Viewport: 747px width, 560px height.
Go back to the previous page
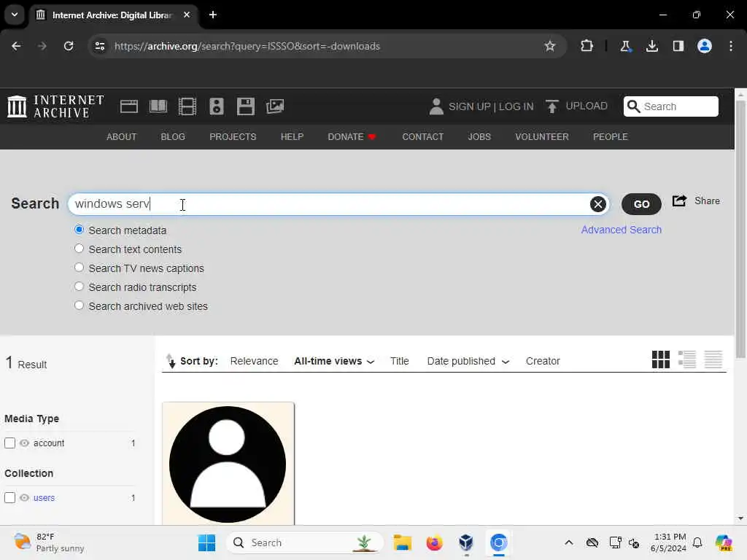pos(16,46)
